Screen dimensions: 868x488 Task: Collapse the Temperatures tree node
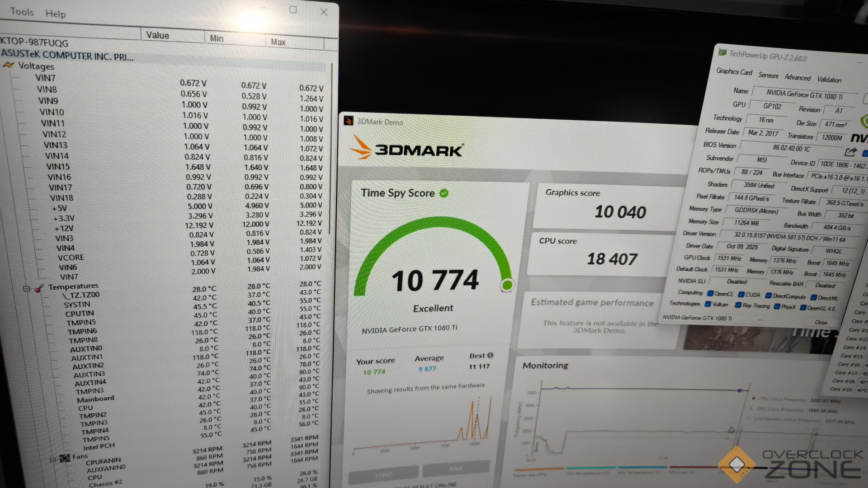coord(26,289)
